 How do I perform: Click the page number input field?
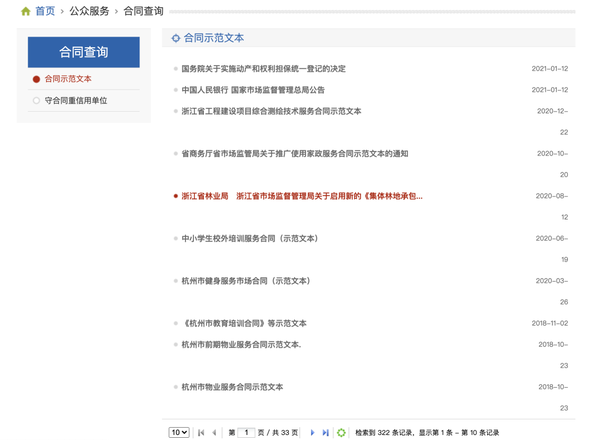pos(246,433)
